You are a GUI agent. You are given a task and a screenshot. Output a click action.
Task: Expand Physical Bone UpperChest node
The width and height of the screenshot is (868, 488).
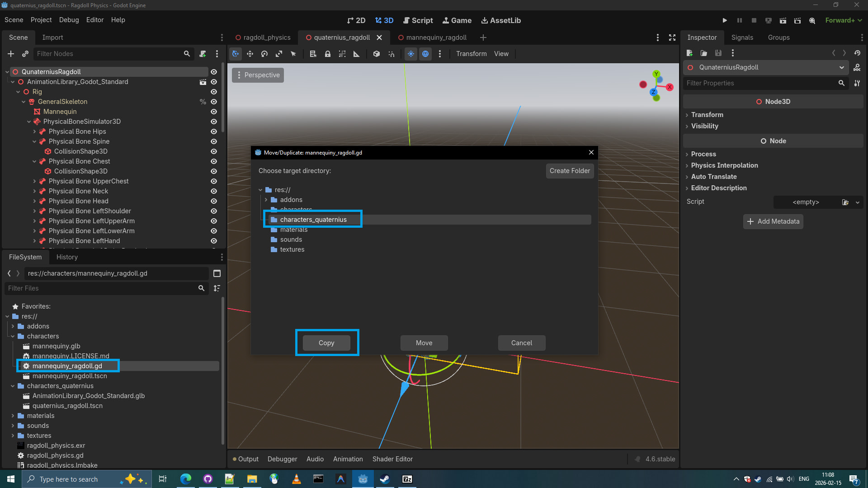click(34, 181)
